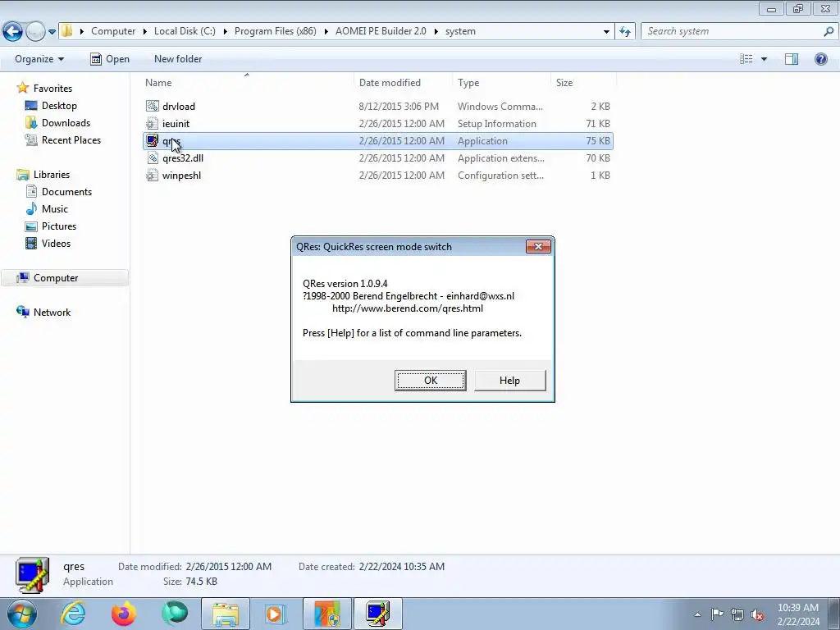The width and height of the screenshot is (840, 630).
Task: Close the QRes dialog
Action: 538,246
